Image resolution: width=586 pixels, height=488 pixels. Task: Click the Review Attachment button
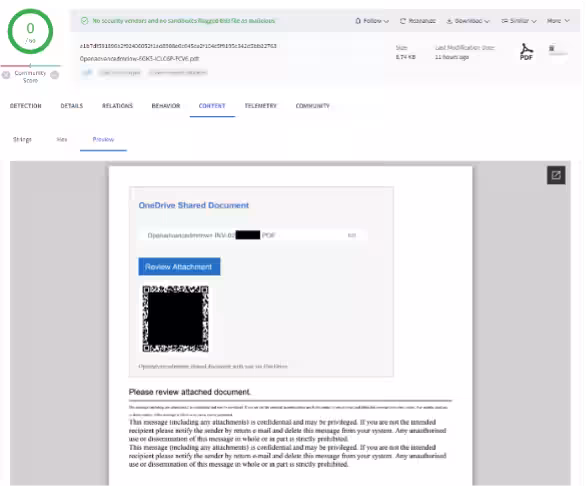pyautogui.click(x=179, y=267)
